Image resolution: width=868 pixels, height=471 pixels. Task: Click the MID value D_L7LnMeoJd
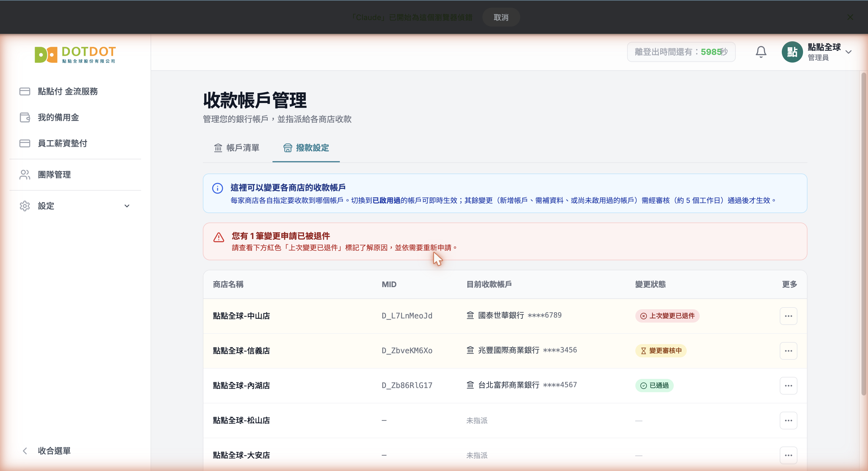407,316
